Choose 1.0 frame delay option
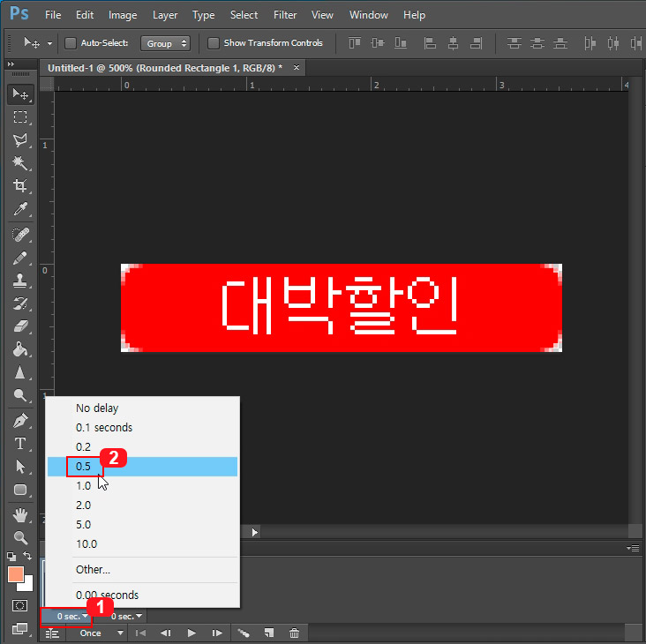 (x=142, y=486)
